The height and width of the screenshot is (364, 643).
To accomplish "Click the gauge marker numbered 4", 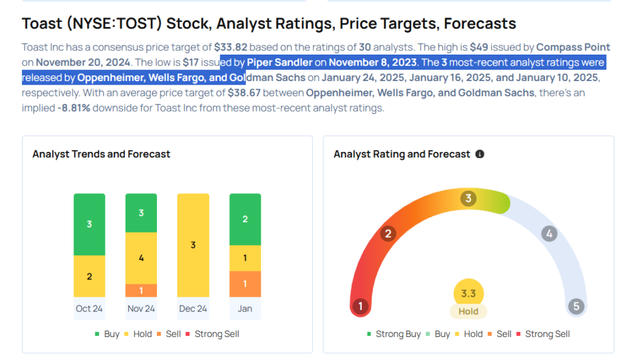I will tap(549, 234).
